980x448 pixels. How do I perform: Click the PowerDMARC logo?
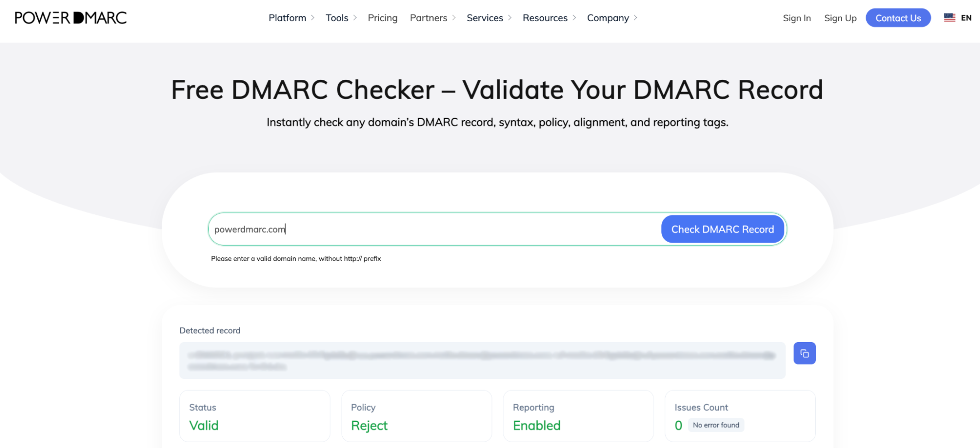point(71,18)
